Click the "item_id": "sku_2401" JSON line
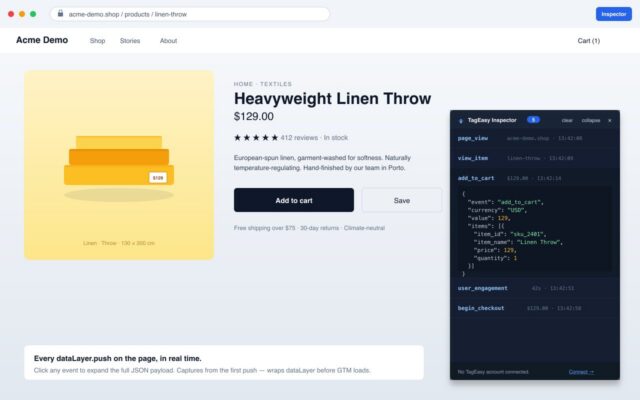 pos(510,234)
